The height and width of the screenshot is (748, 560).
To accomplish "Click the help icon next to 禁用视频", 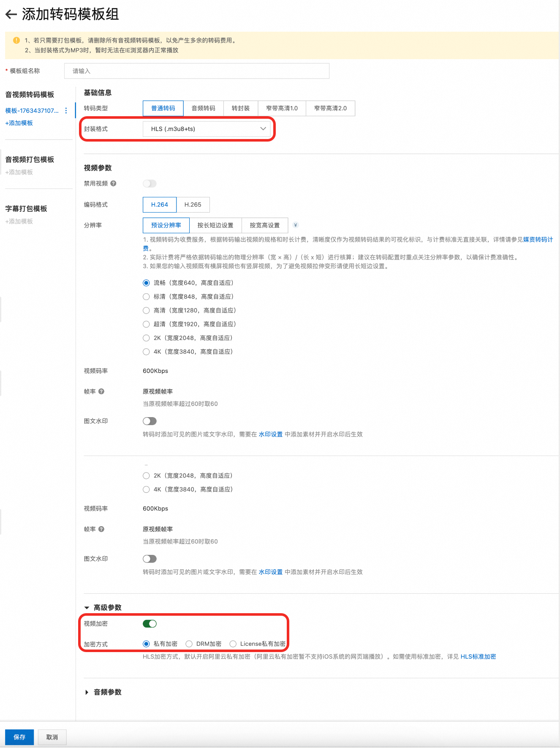I will point(113,183).
